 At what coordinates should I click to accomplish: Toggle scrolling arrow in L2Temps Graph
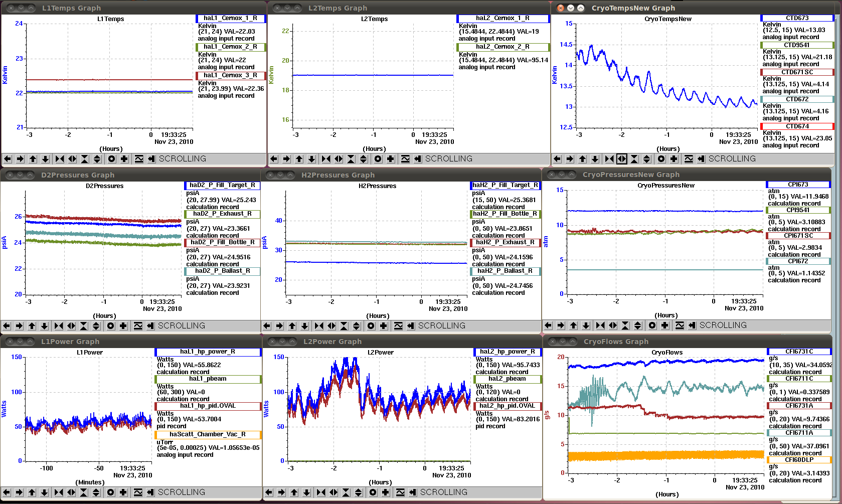[x=418, y=159]
